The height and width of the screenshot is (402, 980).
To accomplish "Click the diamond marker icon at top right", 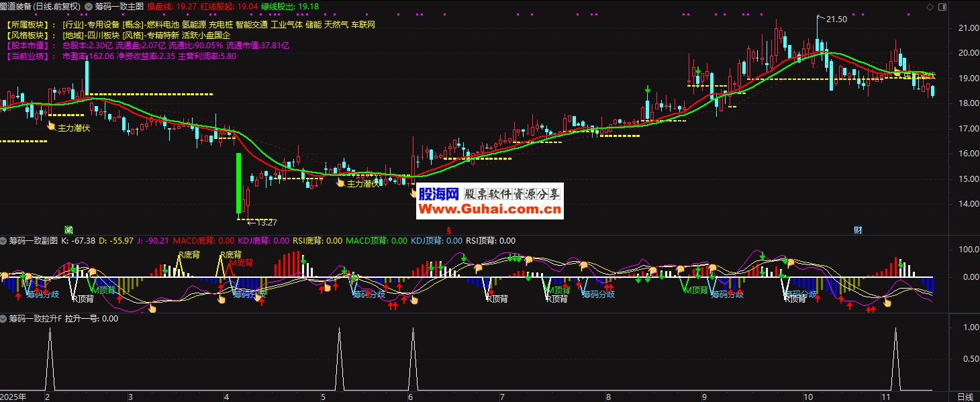I will 948,7.
